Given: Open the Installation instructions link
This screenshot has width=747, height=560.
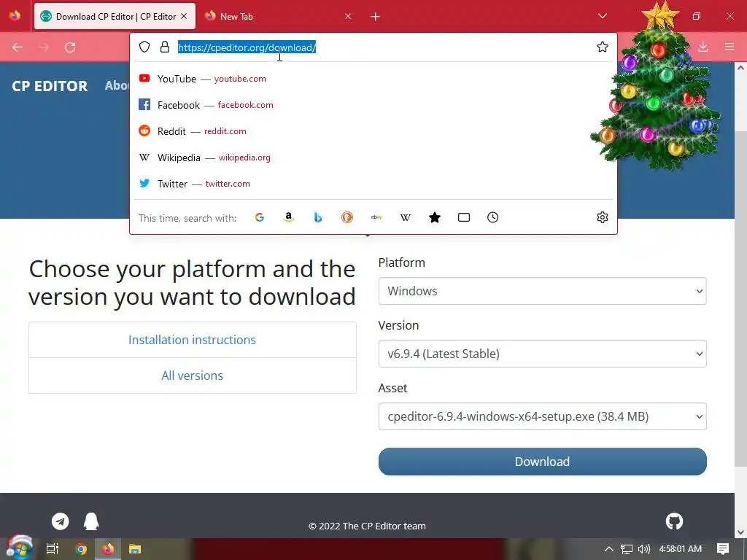Looking at the screenshot, I should [192, 340].
